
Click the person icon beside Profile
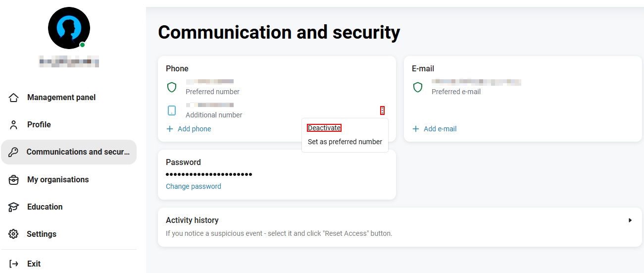pos(14,125)
